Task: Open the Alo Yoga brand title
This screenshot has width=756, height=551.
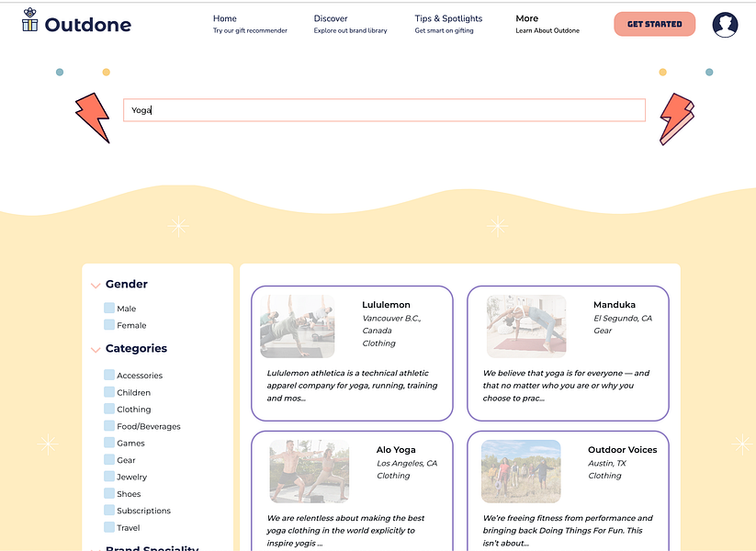Action: tap(396, 450)
